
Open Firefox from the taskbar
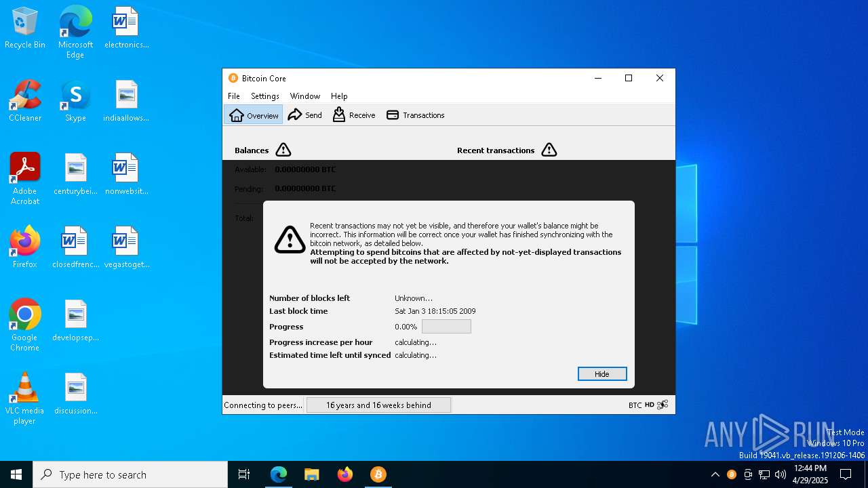(x=345, y=474)
